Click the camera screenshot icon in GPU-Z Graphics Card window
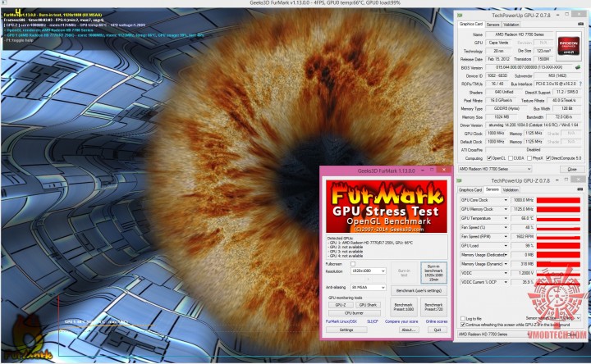The height and width of the screenshot is (364, 591). point(580,24)
